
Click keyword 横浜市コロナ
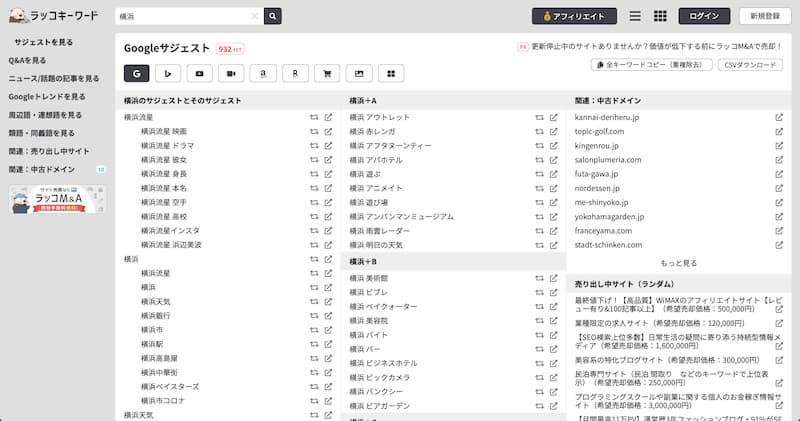click(163, 401)
